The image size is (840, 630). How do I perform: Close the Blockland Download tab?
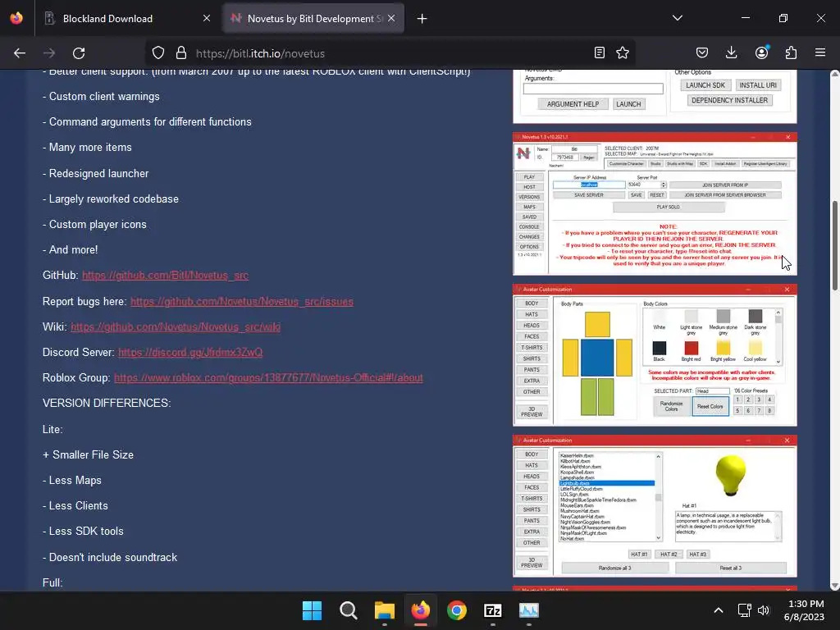(x=207, y=18)
